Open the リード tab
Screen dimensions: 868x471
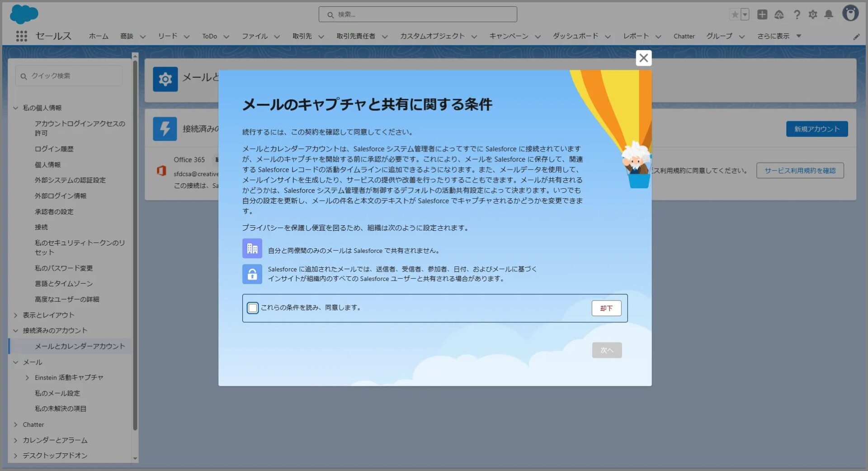pos(168,36)
